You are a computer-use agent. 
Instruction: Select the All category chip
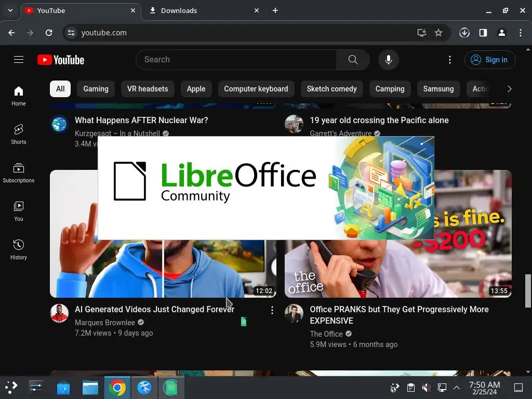coord(60,89)
